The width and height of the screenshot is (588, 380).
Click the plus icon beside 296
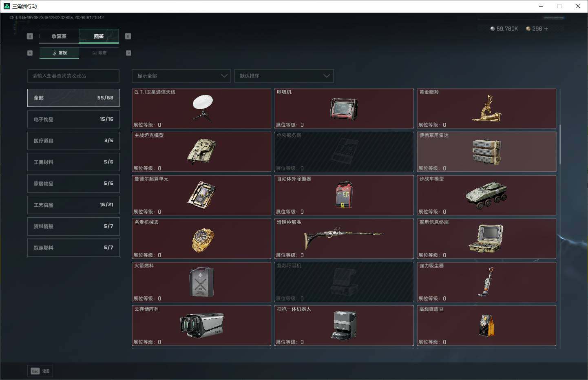tap(546, 29)
